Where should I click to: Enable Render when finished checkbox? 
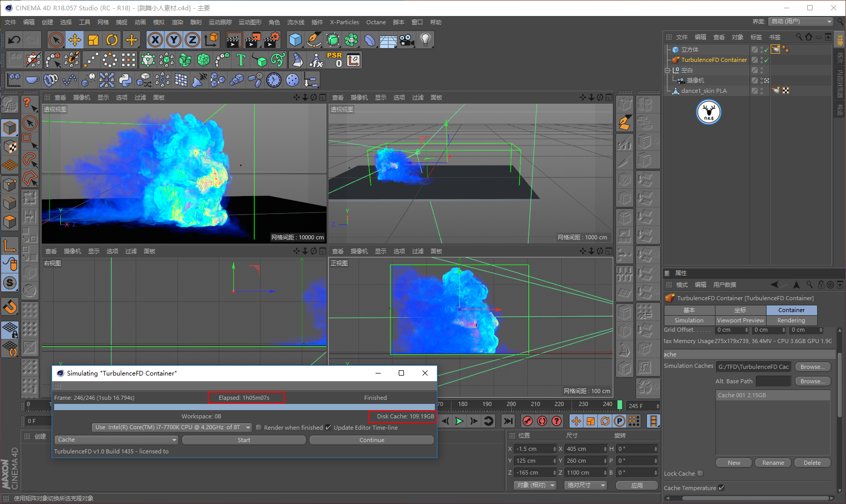click(x=259, y=428)
